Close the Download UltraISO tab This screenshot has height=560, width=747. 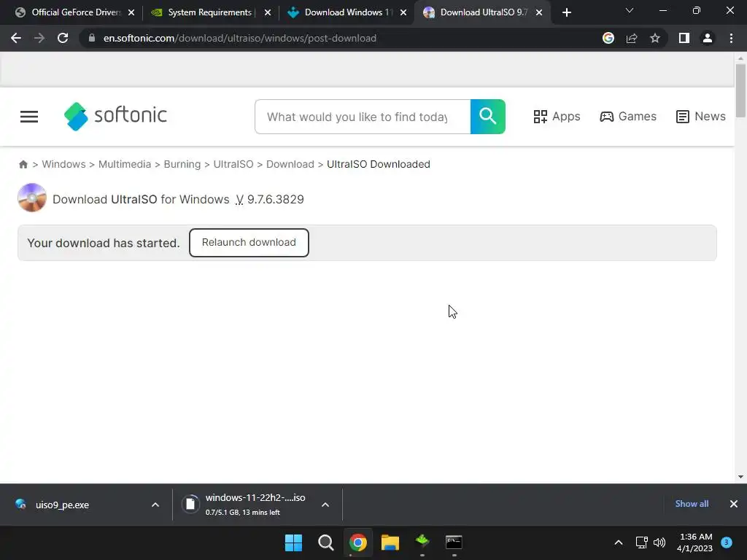click(x=539, y=12)
